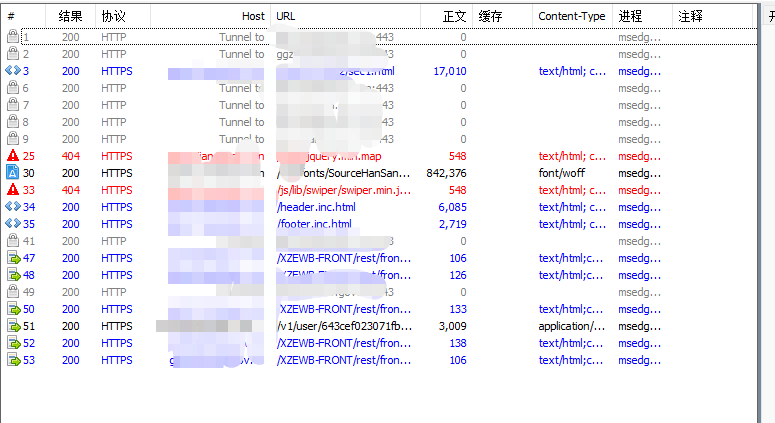This screenshot has height=423, width=775.
Task: Sort by the 结果 column header
Action: click(x=70, y=16)
